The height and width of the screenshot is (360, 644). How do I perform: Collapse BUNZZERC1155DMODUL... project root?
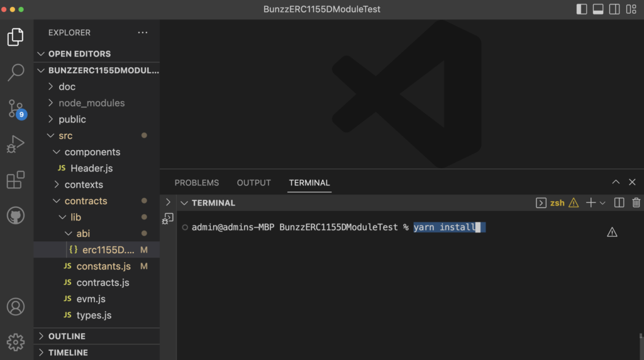[x=96, y=70]
